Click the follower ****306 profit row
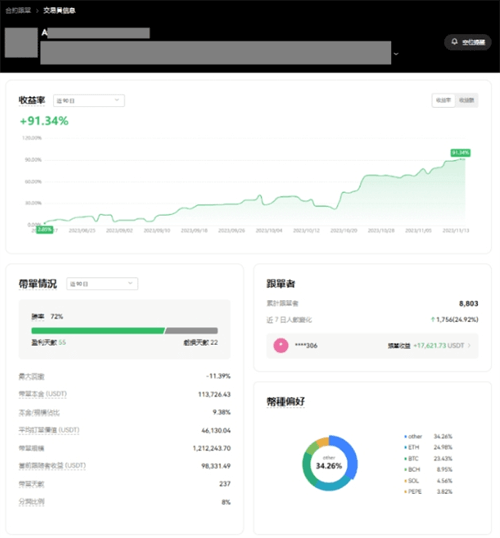Screen dimensions: 500x538 pos(372,346)
